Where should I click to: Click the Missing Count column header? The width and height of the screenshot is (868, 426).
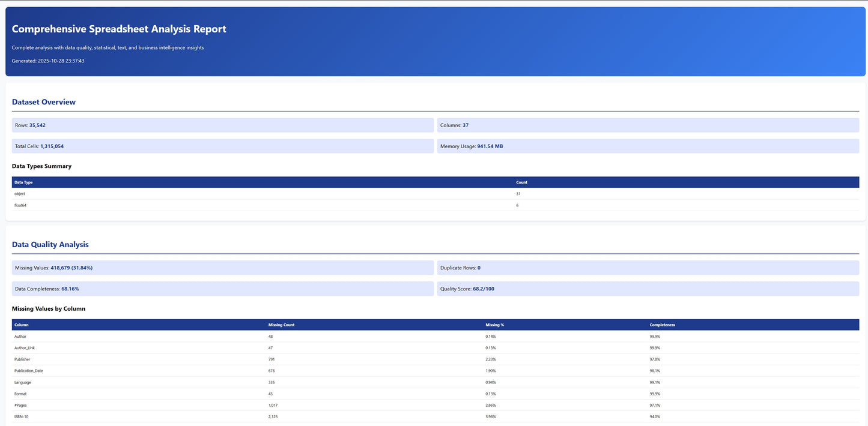281,325
